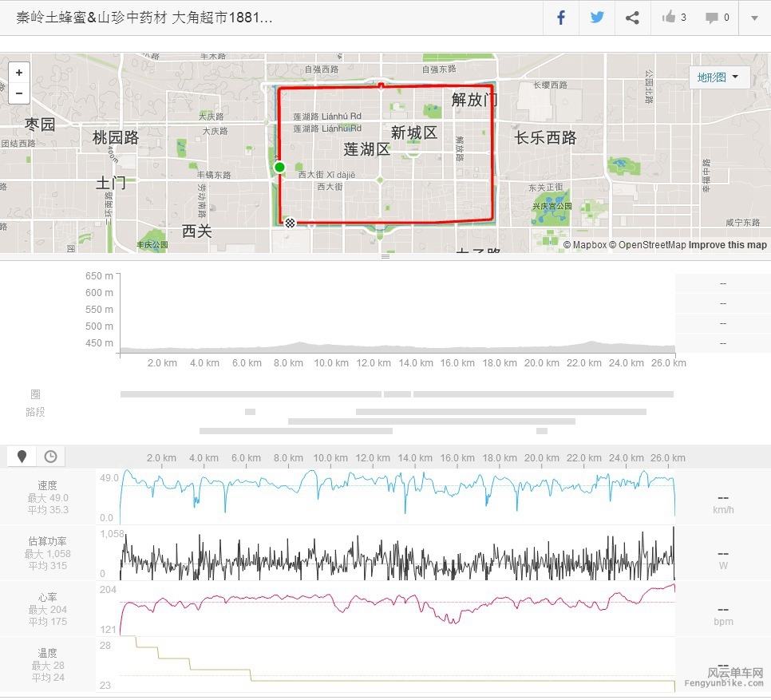Image resolution: width=771 pixels, height=700 pixels.
Task: Switch chart axis to time view
Action: coord(50,457)
